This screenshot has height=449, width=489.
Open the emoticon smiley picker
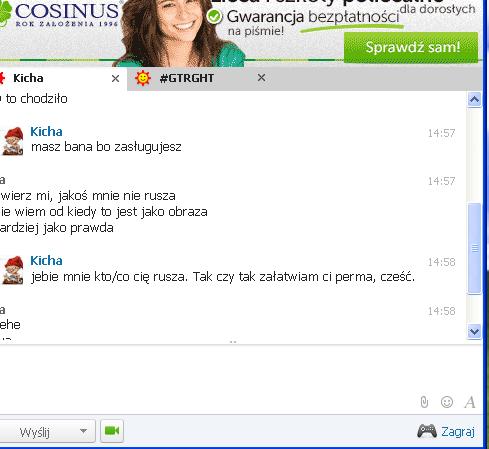coord(447,402)
